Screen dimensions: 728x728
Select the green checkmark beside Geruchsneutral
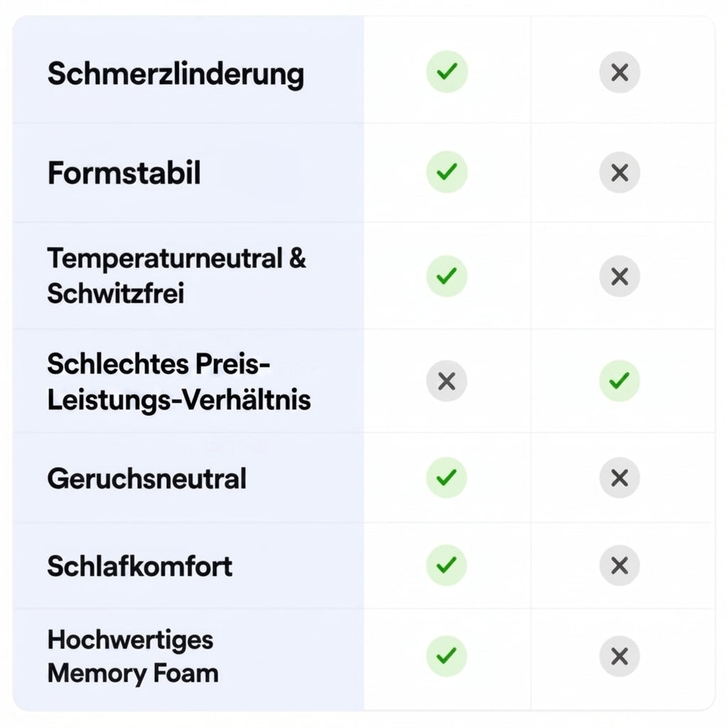click(446, 478)
